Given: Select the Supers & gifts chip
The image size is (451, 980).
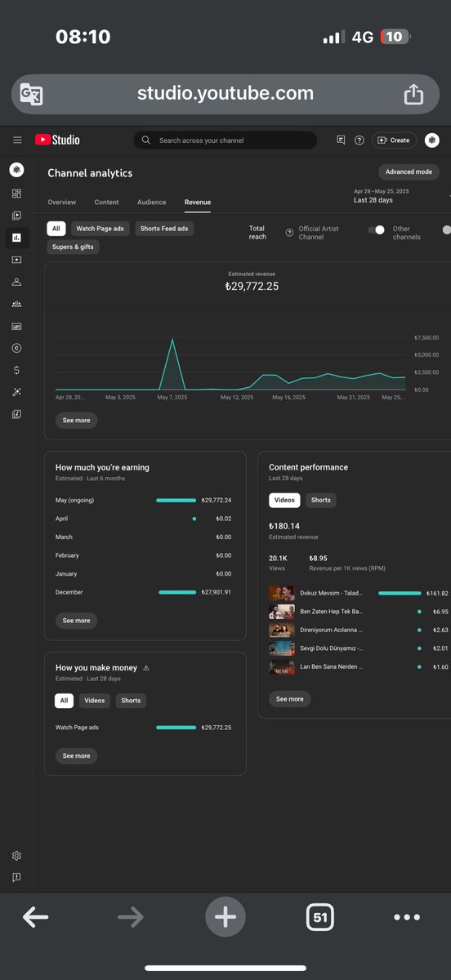Looking at the screenshot, I should (x=73, y=247).
